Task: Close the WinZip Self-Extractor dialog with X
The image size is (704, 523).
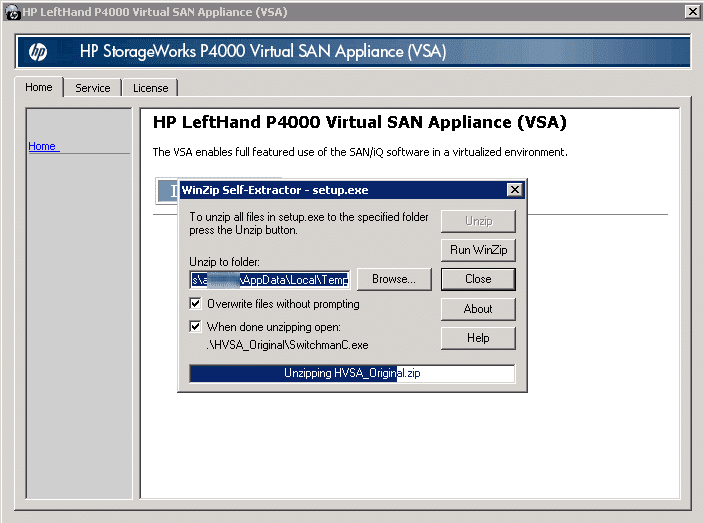Action: pos(515,190)
